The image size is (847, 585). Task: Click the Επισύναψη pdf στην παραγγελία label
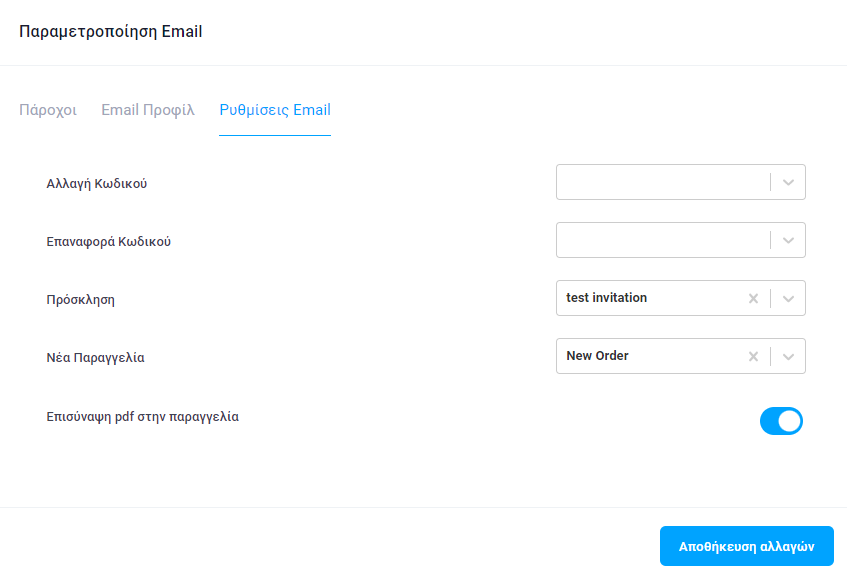[143, 417]
